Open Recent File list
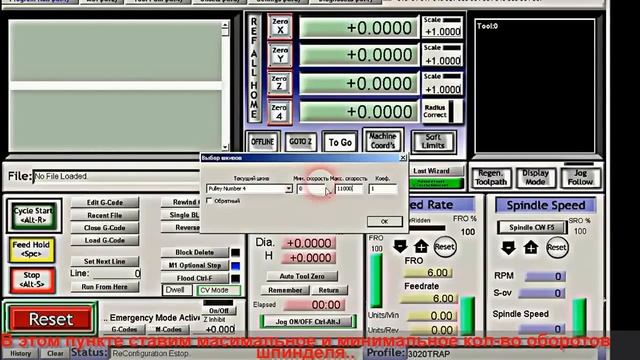640x360 pixels. [104, 215]
